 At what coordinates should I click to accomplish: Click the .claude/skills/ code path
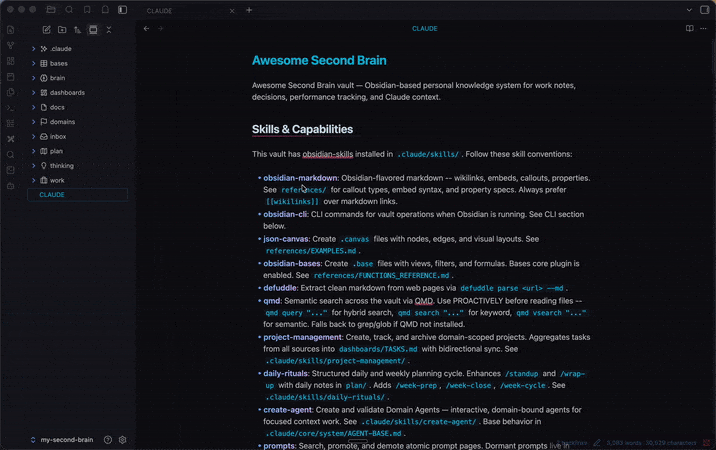(428, 154)
